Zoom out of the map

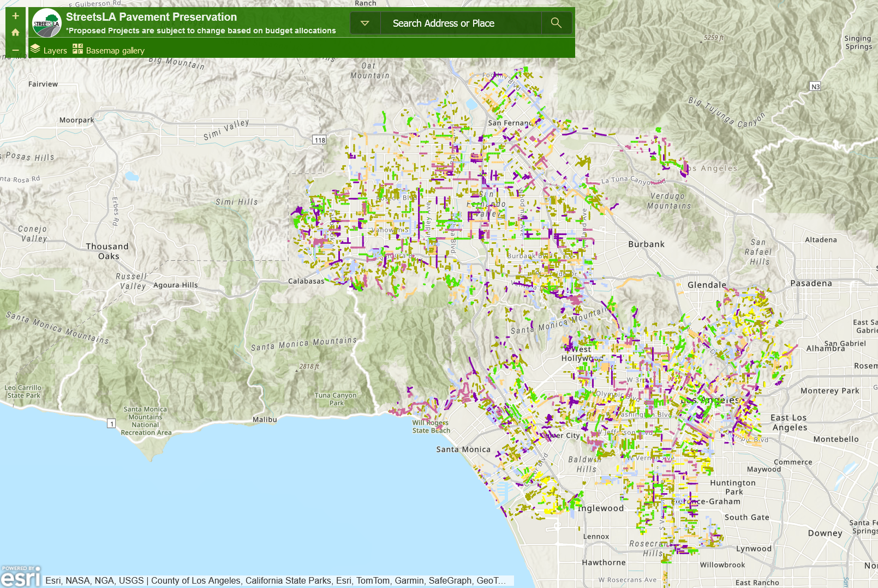coord(15,50)
